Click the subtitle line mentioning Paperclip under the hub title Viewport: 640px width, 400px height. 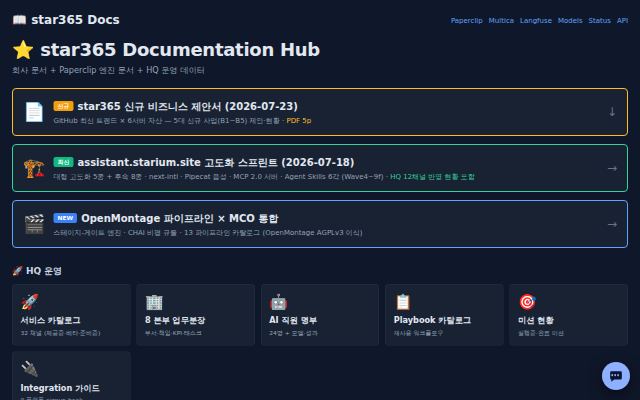pos(108,70)
